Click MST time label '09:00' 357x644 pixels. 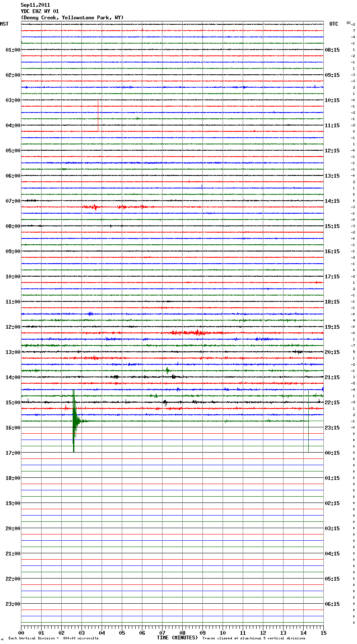click(x=13, y=251)
